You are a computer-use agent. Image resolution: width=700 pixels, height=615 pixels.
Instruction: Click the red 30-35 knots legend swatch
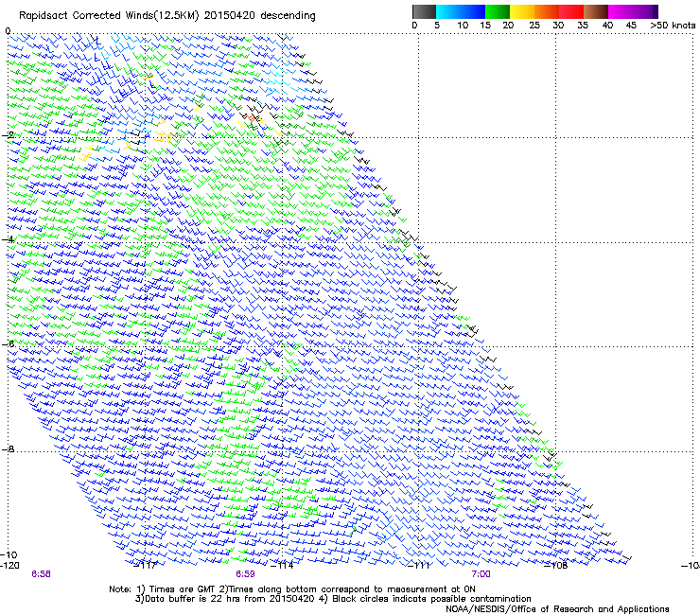(x=571, y=11)
